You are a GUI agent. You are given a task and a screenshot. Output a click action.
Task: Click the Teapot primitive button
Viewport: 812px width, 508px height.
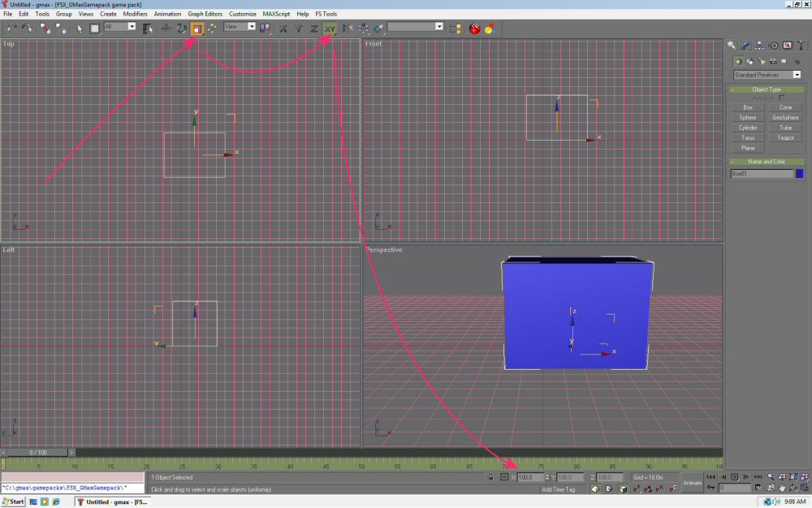coord(785,138)
